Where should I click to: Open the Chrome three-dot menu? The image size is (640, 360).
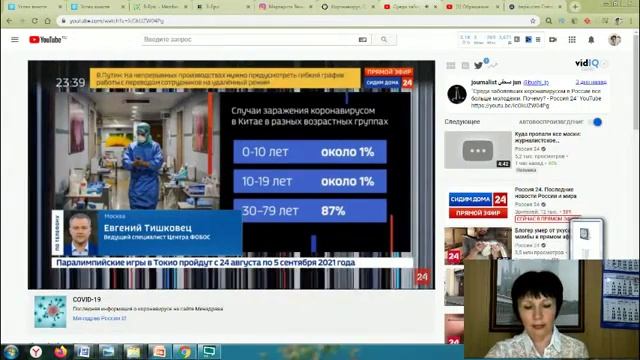click(631, 20)
